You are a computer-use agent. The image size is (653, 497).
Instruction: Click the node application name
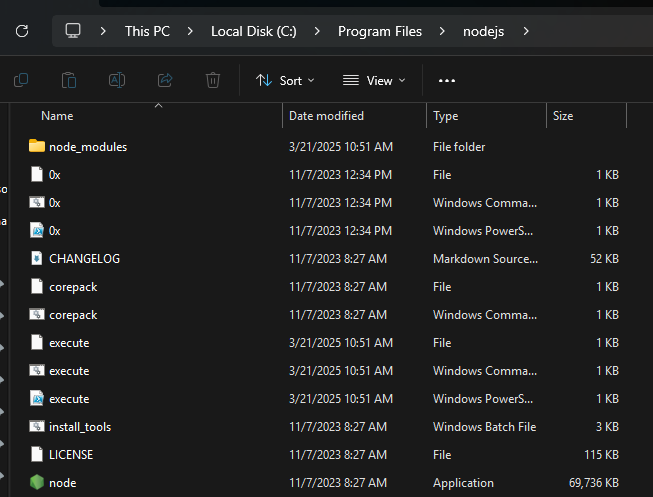tap(62, 482)
